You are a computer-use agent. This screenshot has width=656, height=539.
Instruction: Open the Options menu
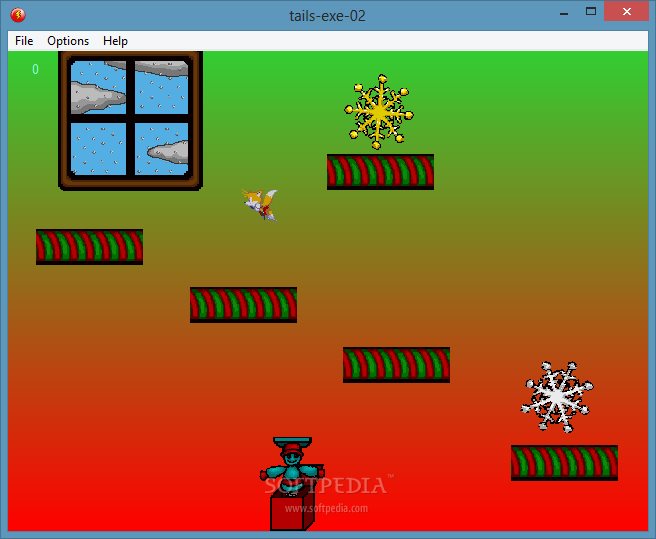point(68,41)
